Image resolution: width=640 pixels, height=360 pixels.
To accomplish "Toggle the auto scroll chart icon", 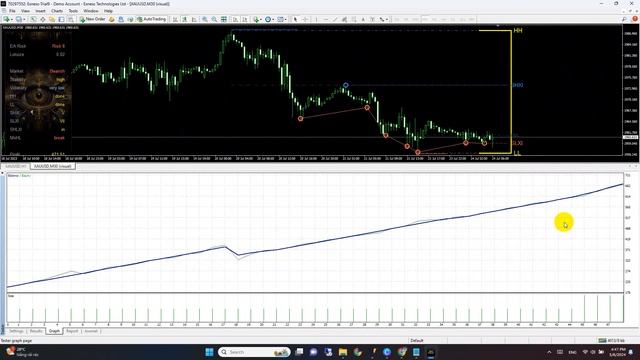I will coord(235,19).
